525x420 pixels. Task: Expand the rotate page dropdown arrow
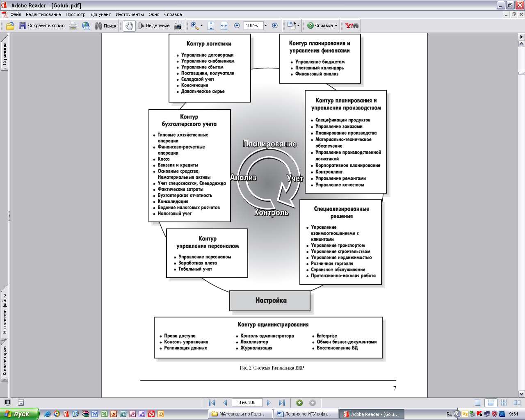click(x=298, y=25)
